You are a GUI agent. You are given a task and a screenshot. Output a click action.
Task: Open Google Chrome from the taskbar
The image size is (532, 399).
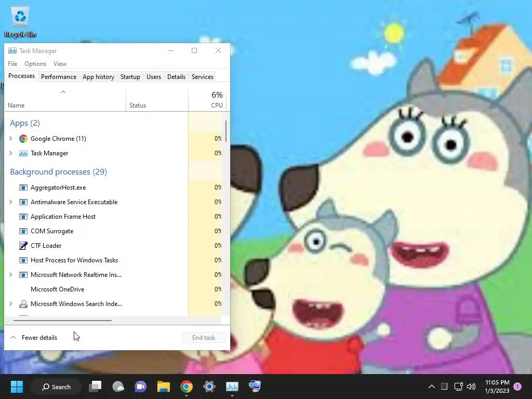[187, 387]
